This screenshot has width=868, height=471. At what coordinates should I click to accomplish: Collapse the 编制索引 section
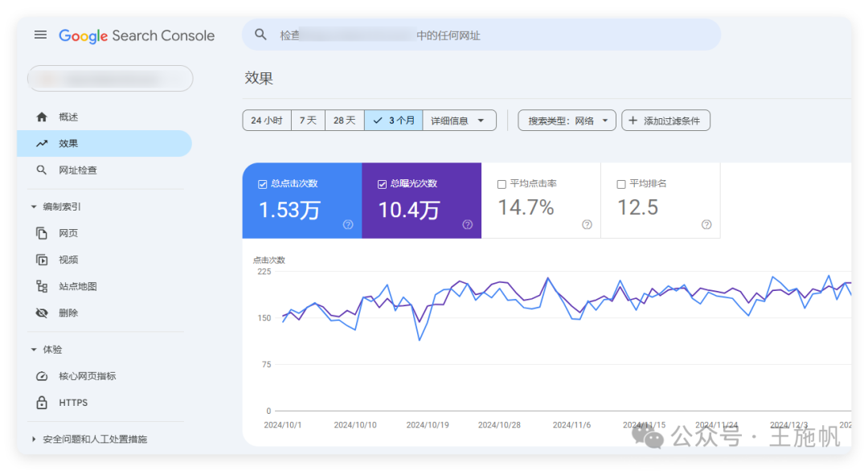(33, 206)
